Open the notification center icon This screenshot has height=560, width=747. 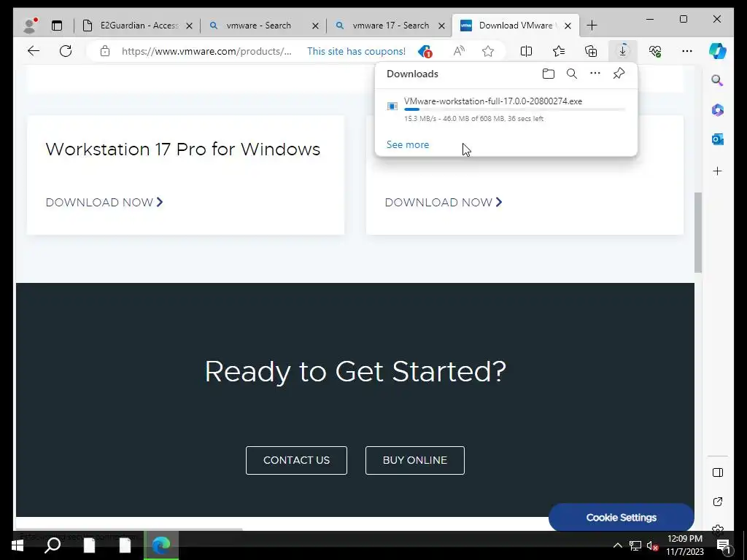[x=723, y=546]
